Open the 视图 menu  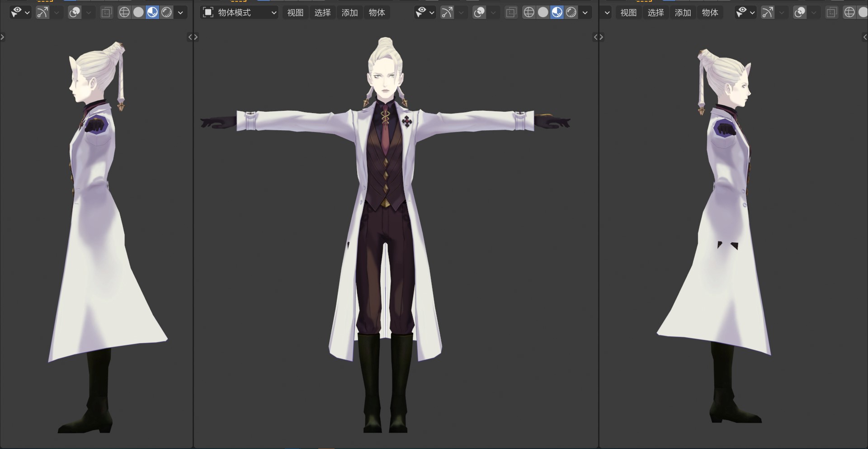(x=295, y=12)
